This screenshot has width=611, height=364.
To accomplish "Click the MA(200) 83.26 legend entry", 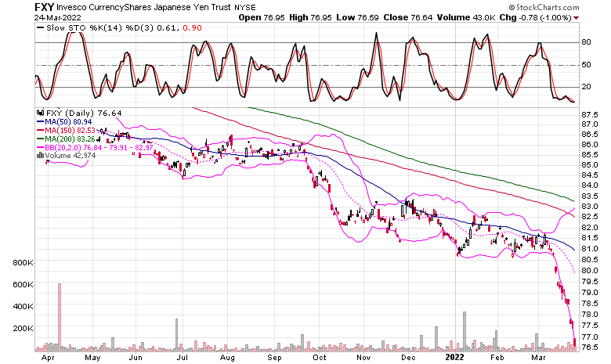I will pos(66,139).
